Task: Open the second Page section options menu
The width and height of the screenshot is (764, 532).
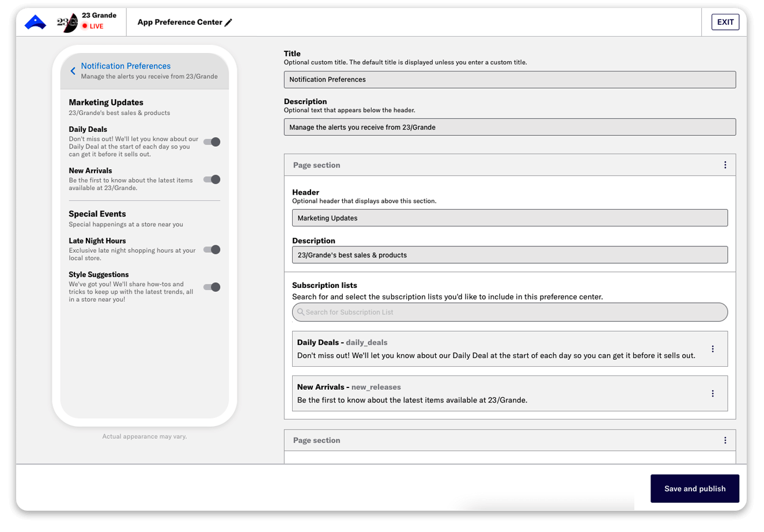Action: (725, 440)
